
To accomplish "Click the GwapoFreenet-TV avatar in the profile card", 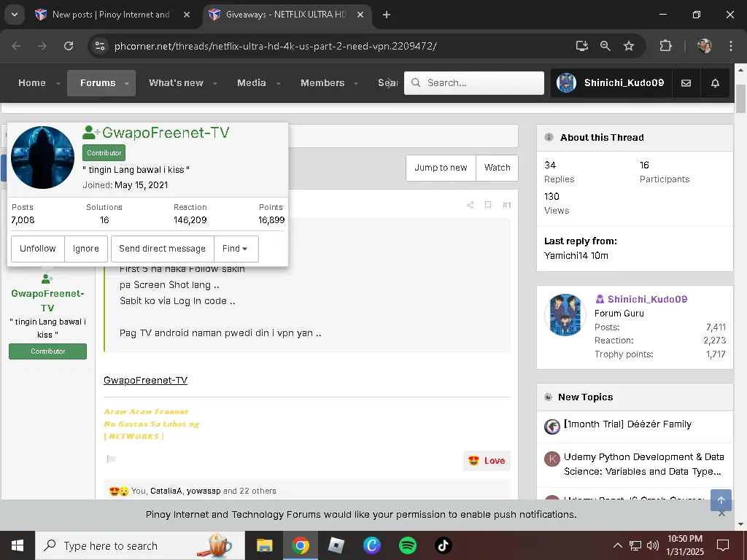I will click(x=42, y=157).
